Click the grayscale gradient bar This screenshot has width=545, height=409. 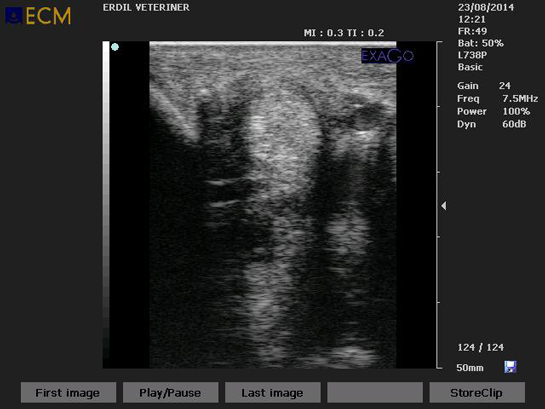pyautogui.click(x=106, y=204)
